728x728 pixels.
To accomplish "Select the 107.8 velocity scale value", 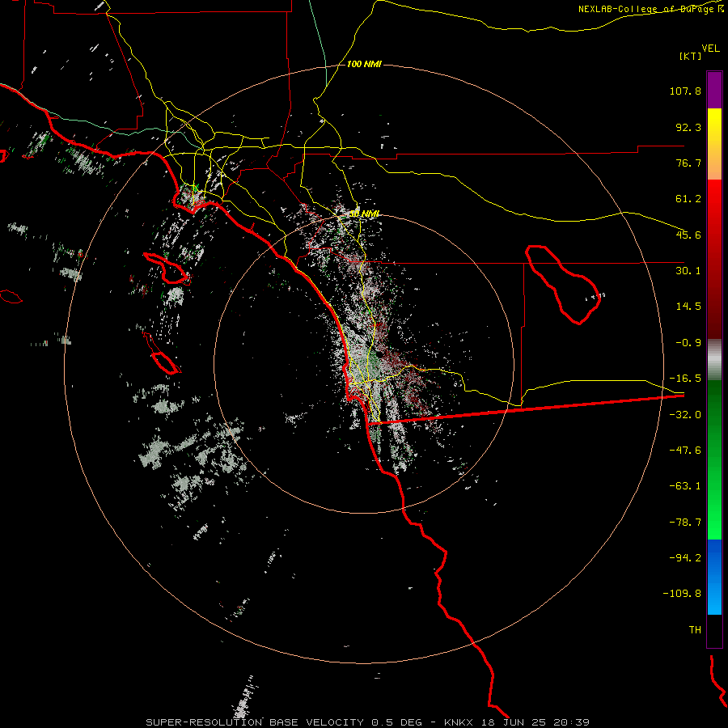I will click(x=685, y=91).
